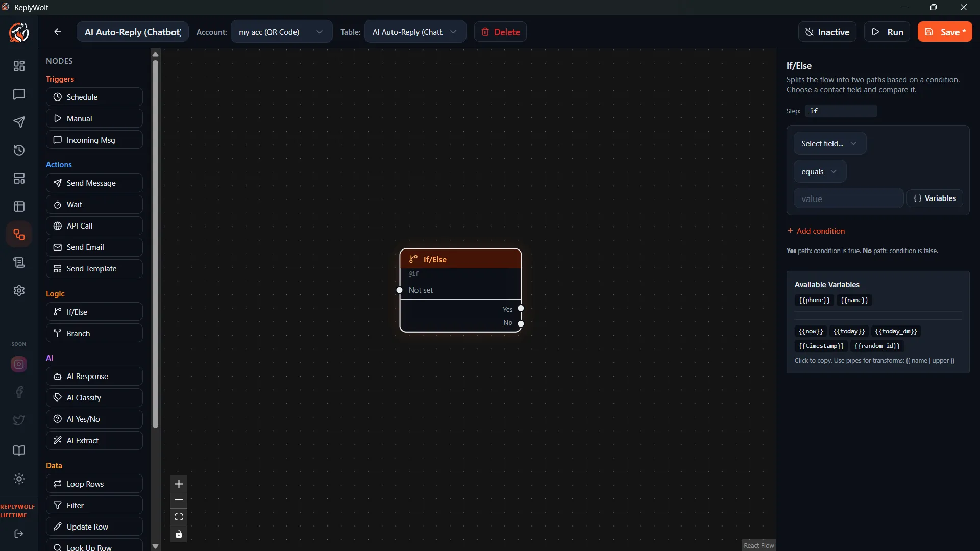Copy the {{name}} variable chip
Viewport: 980px width, 551px height.
coord(854,300)
